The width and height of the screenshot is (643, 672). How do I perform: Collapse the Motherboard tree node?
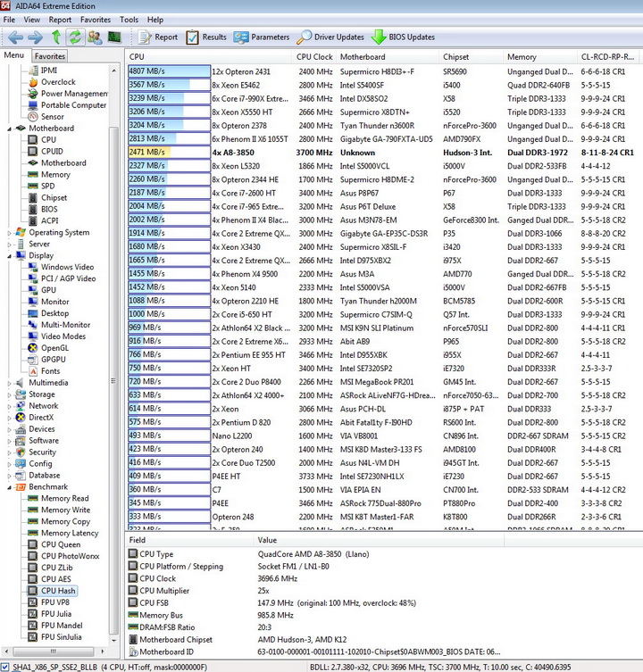10,129
